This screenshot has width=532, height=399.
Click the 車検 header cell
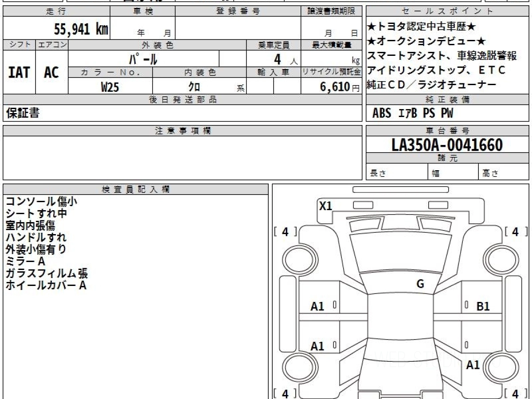142,12
